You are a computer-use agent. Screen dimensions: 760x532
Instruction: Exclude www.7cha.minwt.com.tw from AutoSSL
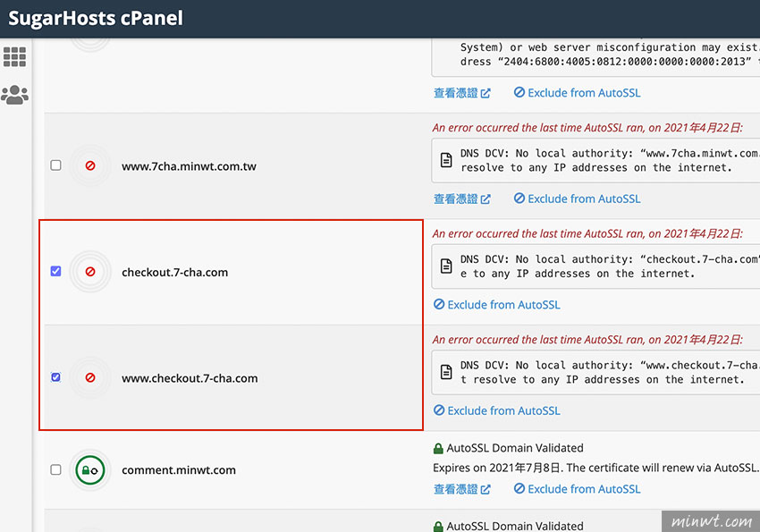coord(577,198)
